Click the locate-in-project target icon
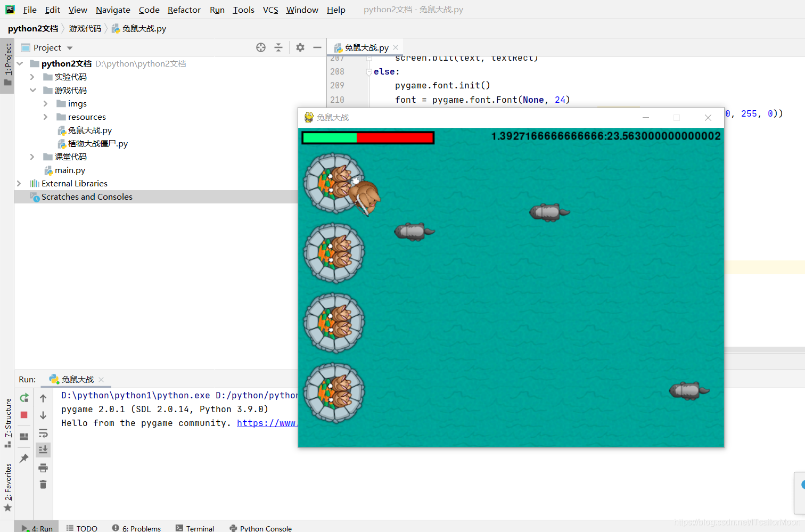Viewport: 805px width, 532px height. coord(261,47)
